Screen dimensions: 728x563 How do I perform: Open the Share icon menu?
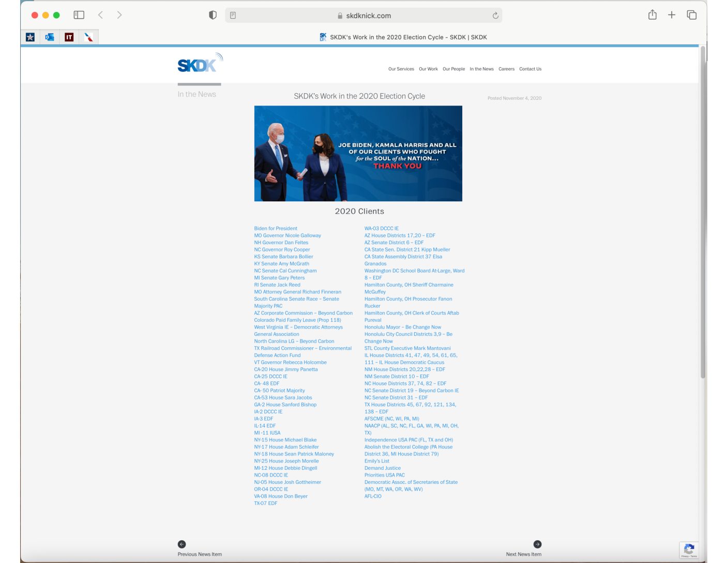(653, 15)
